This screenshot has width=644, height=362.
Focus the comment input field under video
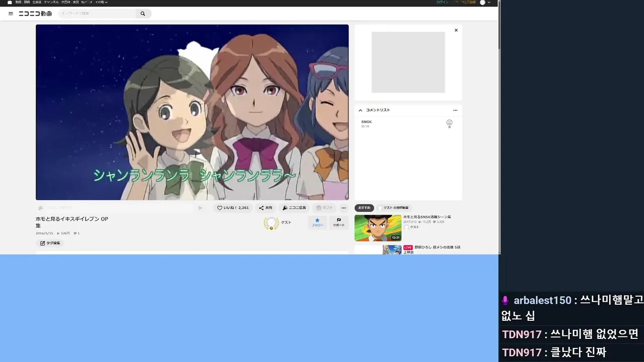[120, 208]
